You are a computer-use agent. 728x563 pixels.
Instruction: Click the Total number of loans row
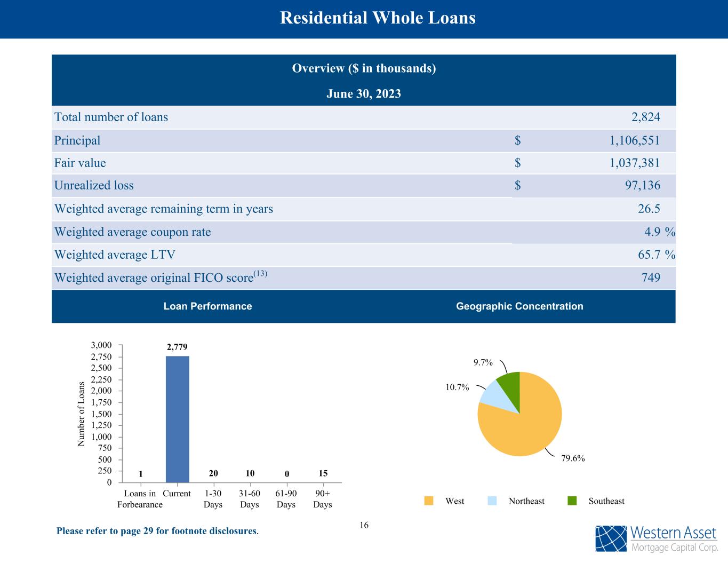point(111,117)
